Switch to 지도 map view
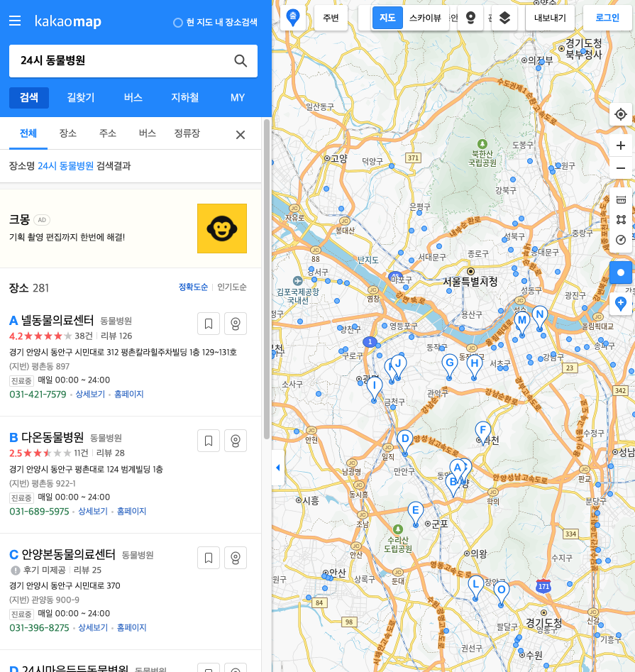The height and width of the screenshot is (672, 635). [387, 18]
